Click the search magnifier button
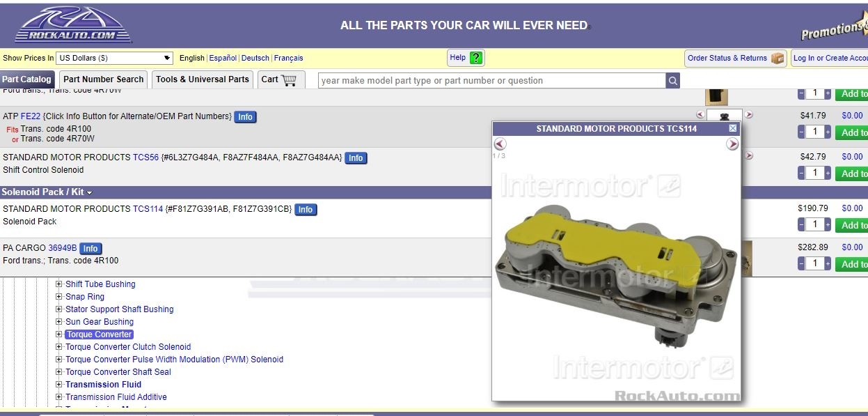This screenshot has width=868, height=416. coord(672,80)
